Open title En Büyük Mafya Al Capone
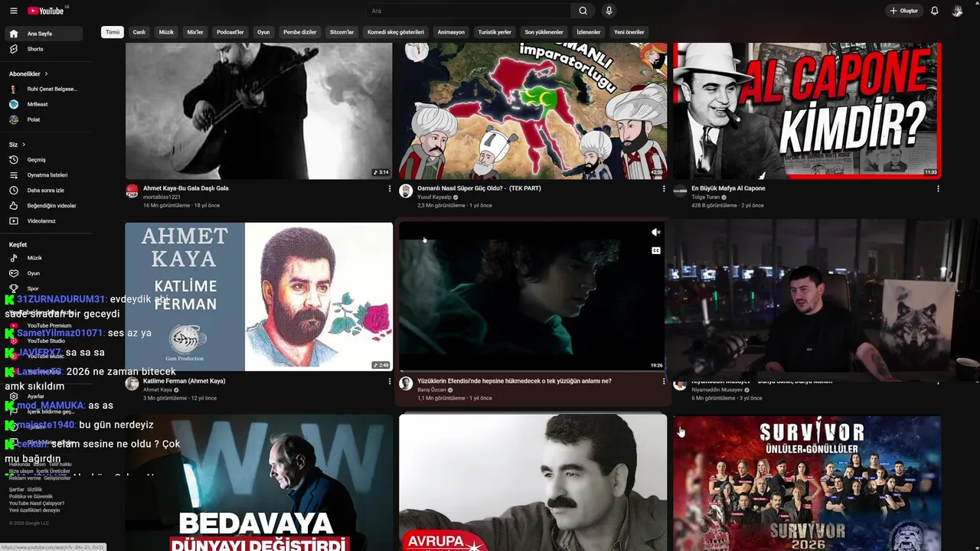The width and height of the screenshot is (980, 551). tap(728, 188)
